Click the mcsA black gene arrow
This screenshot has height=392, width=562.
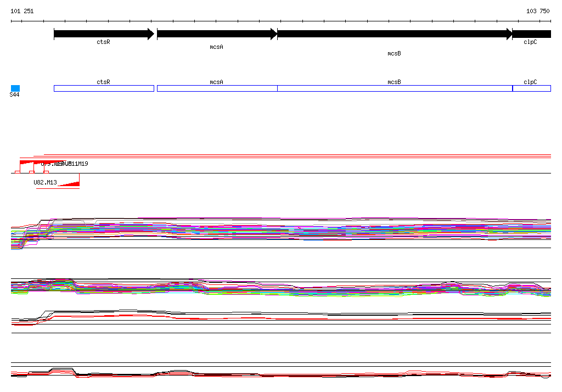pyautogui.click(x=217, y=34)
